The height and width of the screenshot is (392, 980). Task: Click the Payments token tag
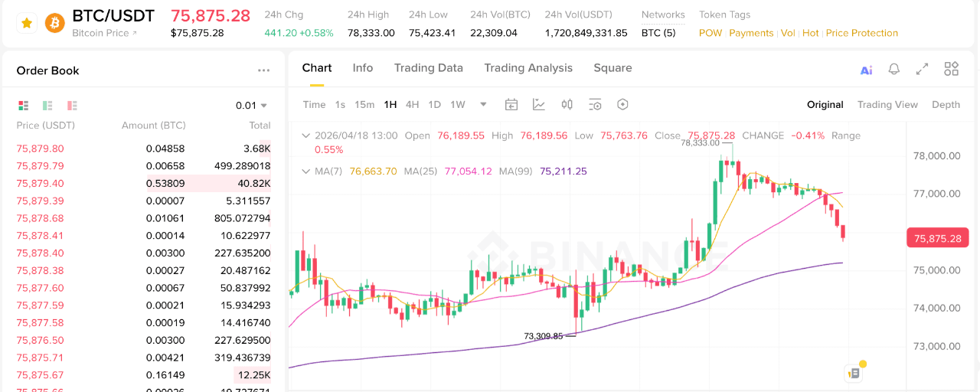[751, 33]
